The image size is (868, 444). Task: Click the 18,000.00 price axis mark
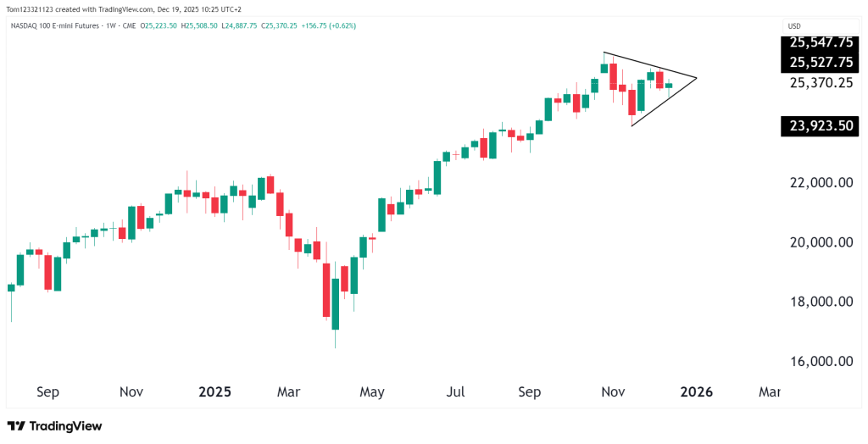tap(821, 302)
